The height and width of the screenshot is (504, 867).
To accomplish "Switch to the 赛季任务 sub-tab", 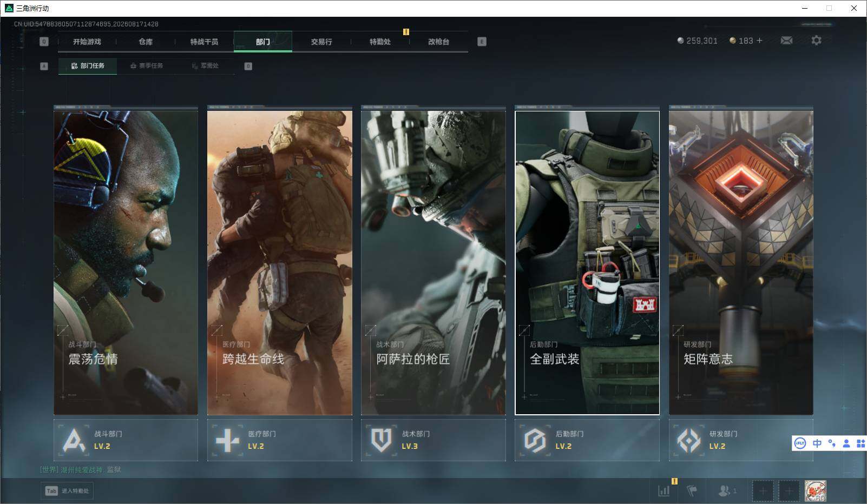I will pos(147,66).
